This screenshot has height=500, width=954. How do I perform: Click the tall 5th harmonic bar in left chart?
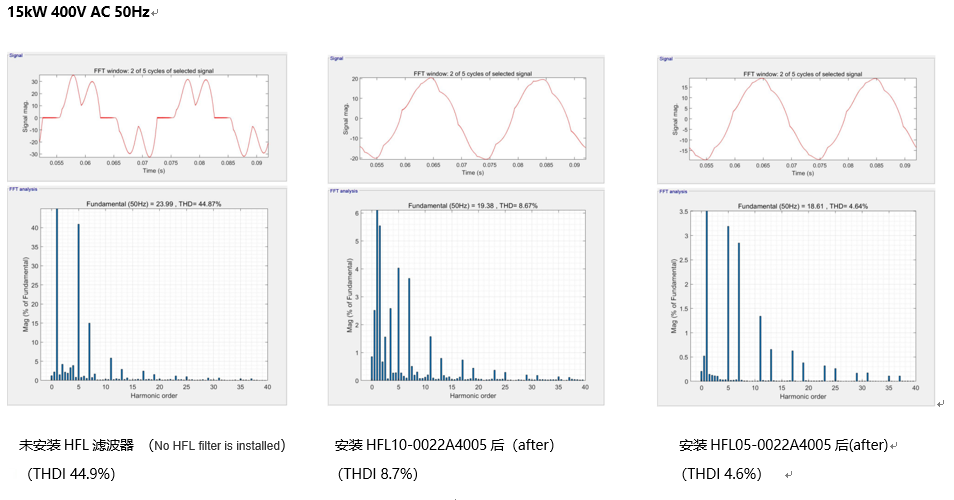[x=78, y=302]
